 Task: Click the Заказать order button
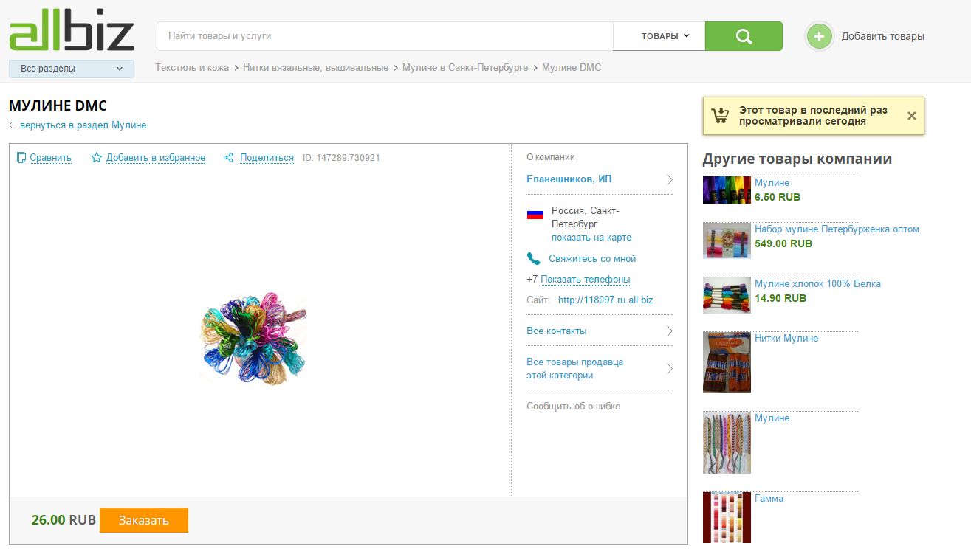(x=144, y=520)
